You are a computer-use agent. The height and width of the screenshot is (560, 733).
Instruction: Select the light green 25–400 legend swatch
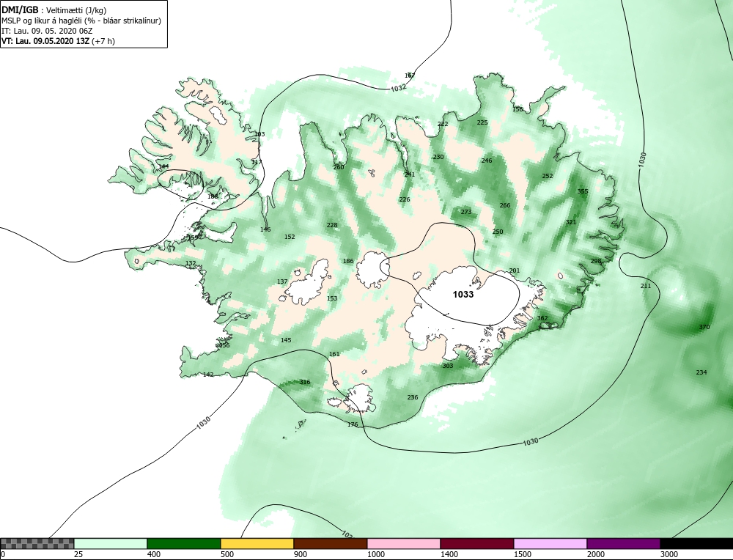pos(111,544)
